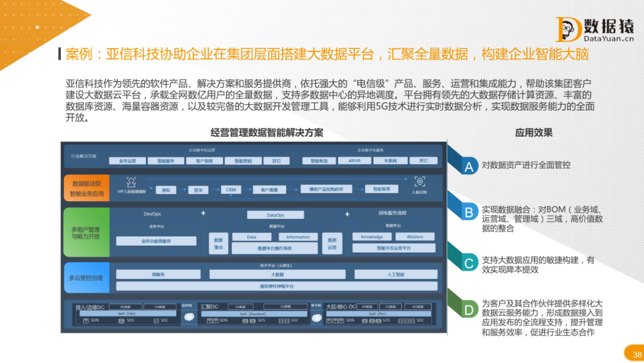Click the SDS icons in 大区/核心 DC
Image resolution: width=644 pixels, height=363 pixels.
point(371,321)
